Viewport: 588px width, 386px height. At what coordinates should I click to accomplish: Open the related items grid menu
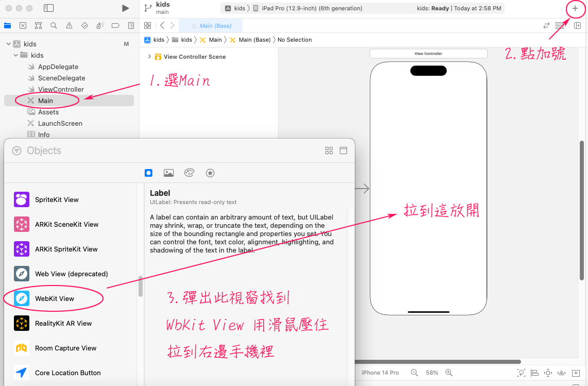pyautogui.click(x=147, y=26)
